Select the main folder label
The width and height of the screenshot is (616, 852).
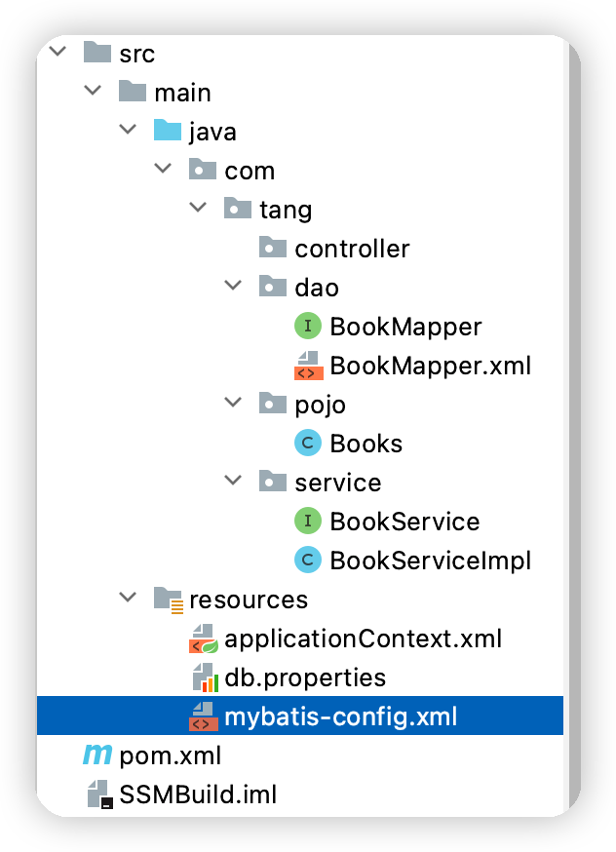point(182,93)
